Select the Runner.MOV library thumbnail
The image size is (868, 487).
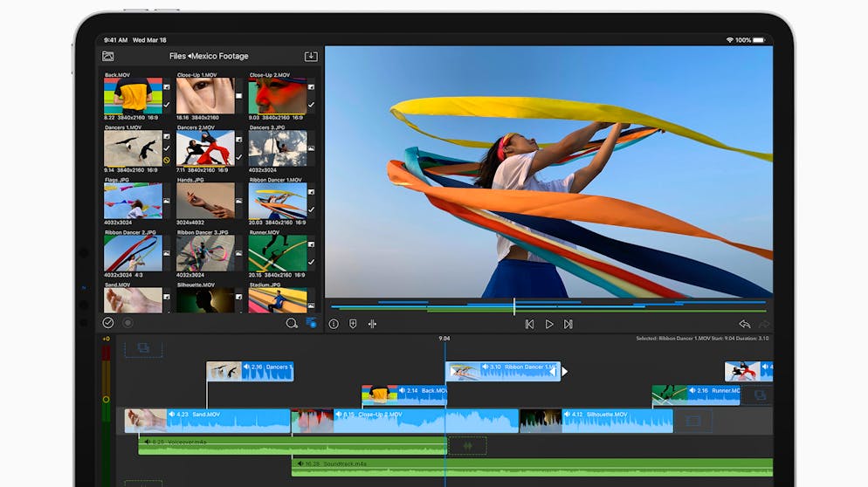point(278,253)
